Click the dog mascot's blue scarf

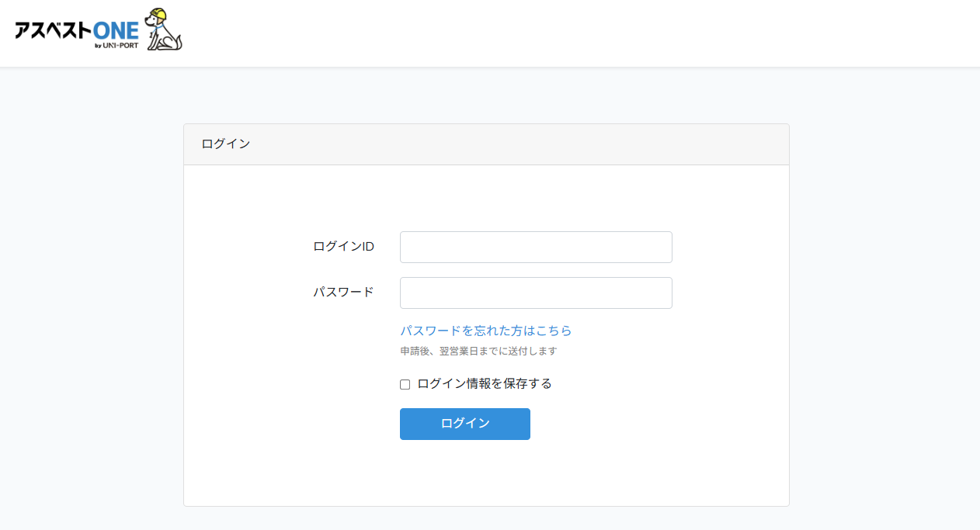[159, 27]
